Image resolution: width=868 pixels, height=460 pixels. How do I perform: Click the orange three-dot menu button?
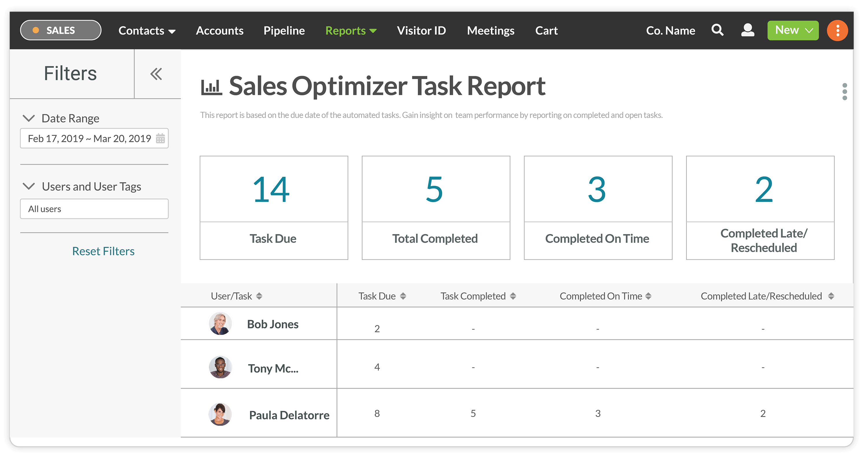pos(837,30)
